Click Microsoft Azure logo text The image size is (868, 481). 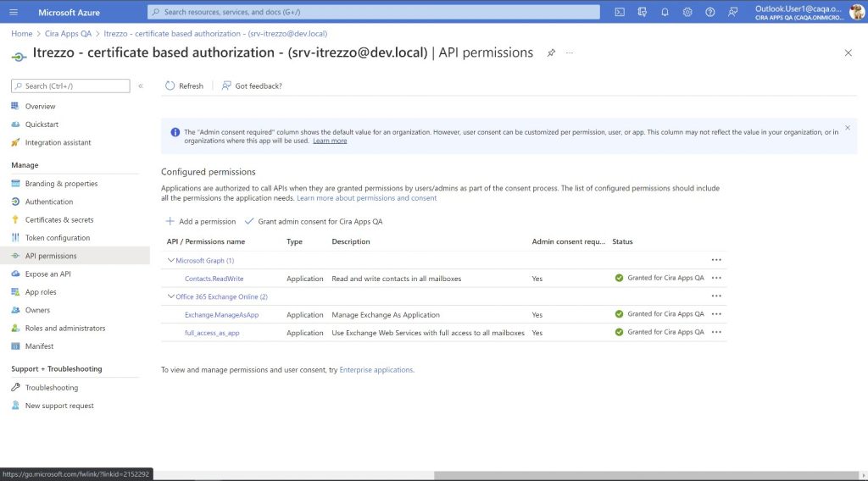(70, 12)
